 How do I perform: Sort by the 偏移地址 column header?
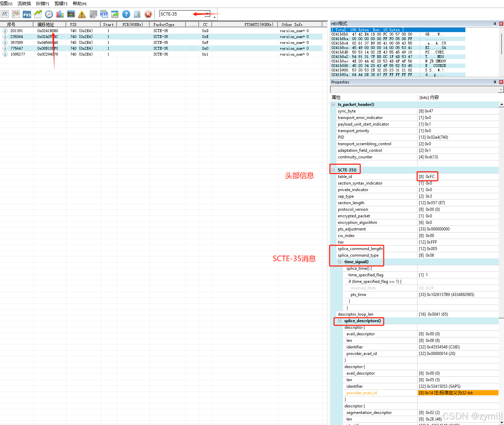(50, 24)
